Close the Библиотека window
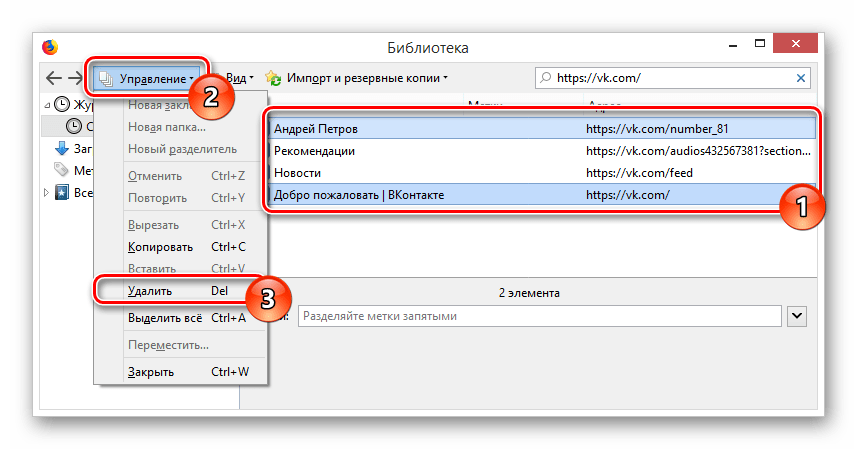The width and height of the screenshot is (857, 449). tap(795, 43)
